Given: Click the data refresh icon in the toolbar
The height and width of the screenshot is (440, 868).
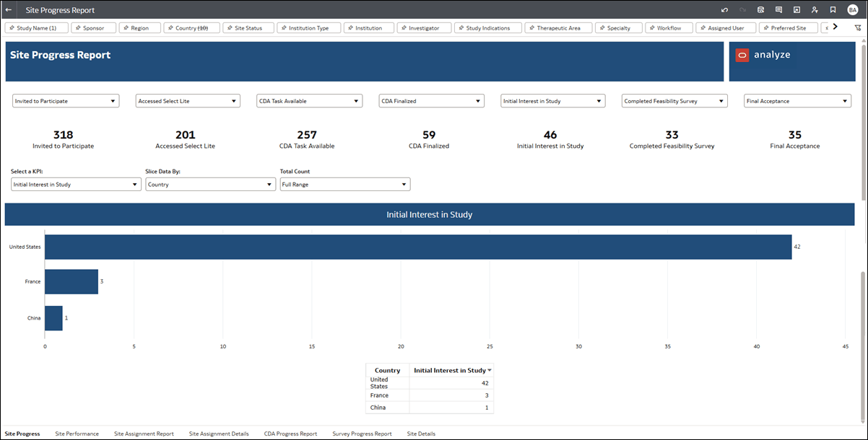Looking at the screenshot, I should pyautogui.click(x=760, y=9).
